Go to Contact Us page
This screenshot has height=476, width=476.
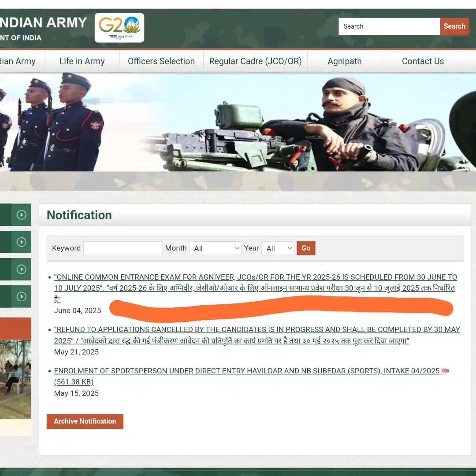pos(423,61)
